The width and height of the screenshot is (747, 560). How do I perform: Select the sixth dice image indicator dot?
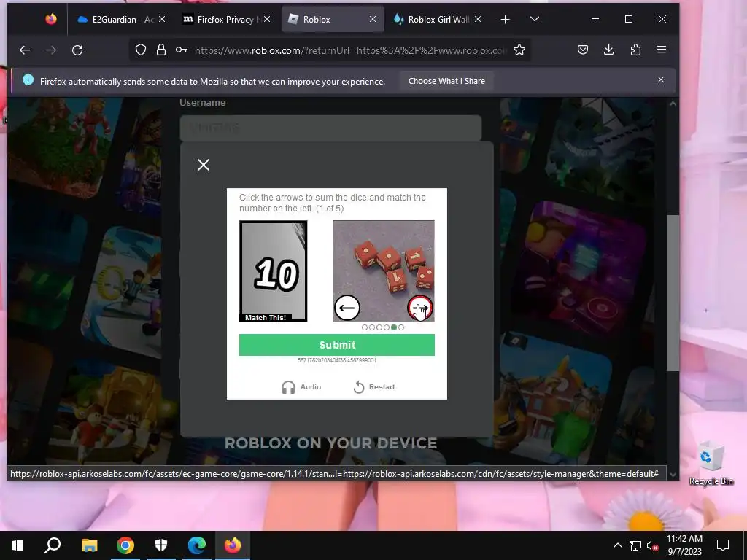tap(401, 327)
